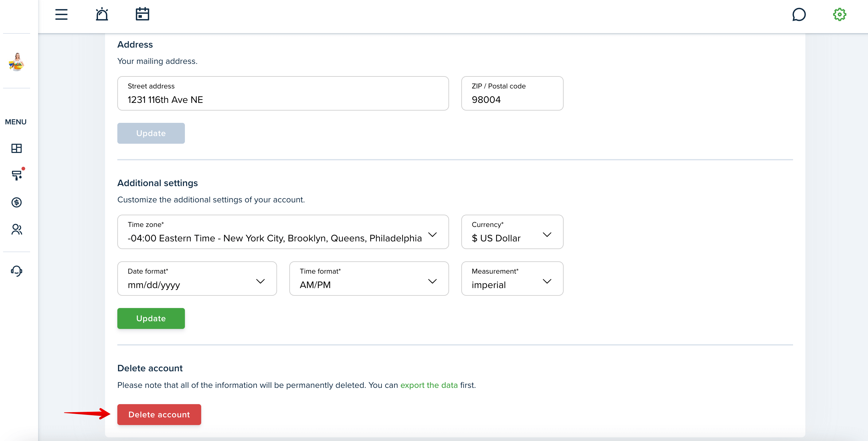Open the Measurement dropdown

click(x=512, y=279)
